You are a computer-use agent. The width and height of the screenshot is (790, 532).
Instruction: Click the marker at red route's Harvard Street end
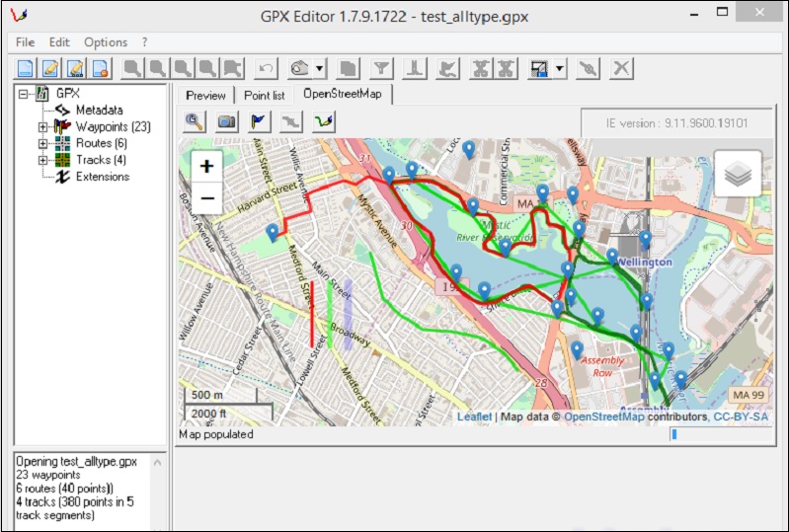[x=273, y=232]
